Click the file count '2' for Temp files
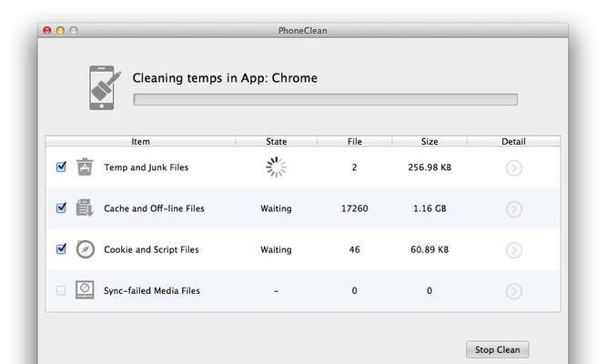Viewport: 606px width, 364px height. pos(354,167)
